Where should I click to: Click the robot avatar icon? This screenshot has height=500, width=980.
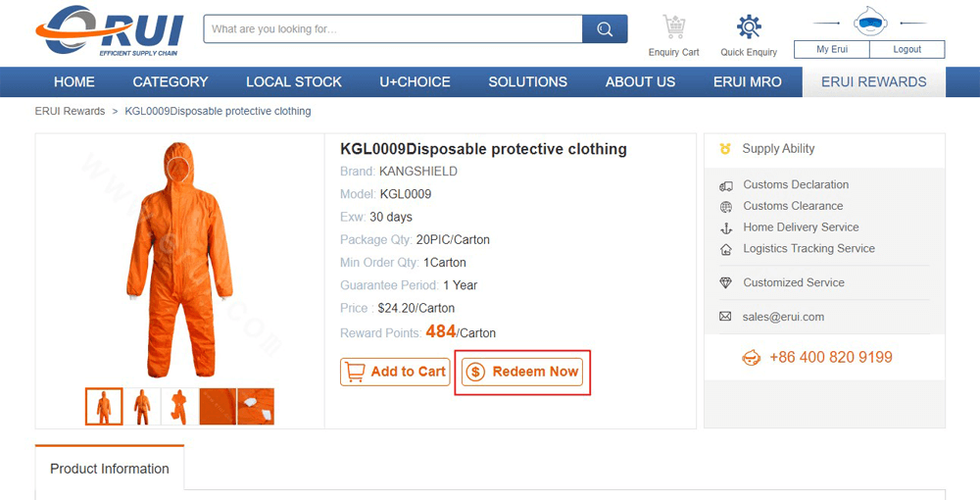pos(870,22)
